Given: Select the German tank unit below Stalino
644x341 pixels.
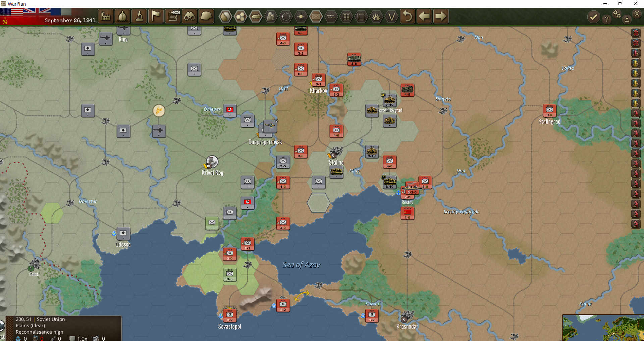Looking at the screenshot, I should pyautogui.click(x=336, y=172).
